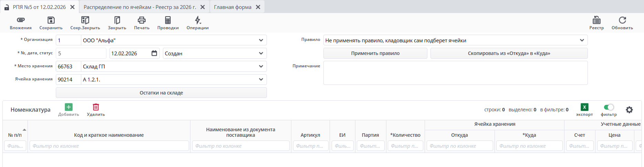
Task: Delete a row with the red trash icon
Action: tap(96, 107)
